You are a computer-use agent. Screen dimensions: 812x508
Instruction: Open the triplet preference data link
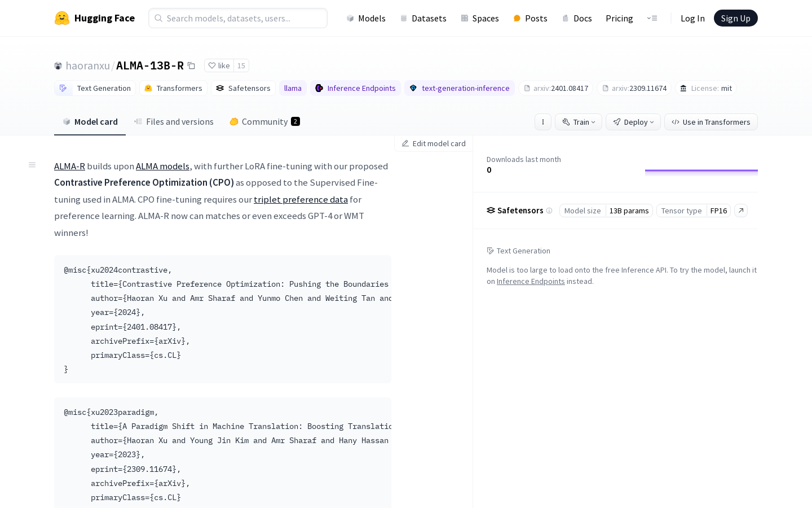tap(301, 199)
